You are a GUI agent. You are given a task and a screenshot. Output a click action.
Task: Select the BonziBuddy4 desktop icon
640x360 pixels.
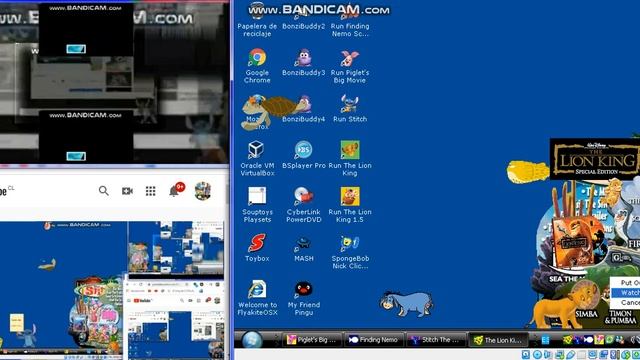[304, 109]
